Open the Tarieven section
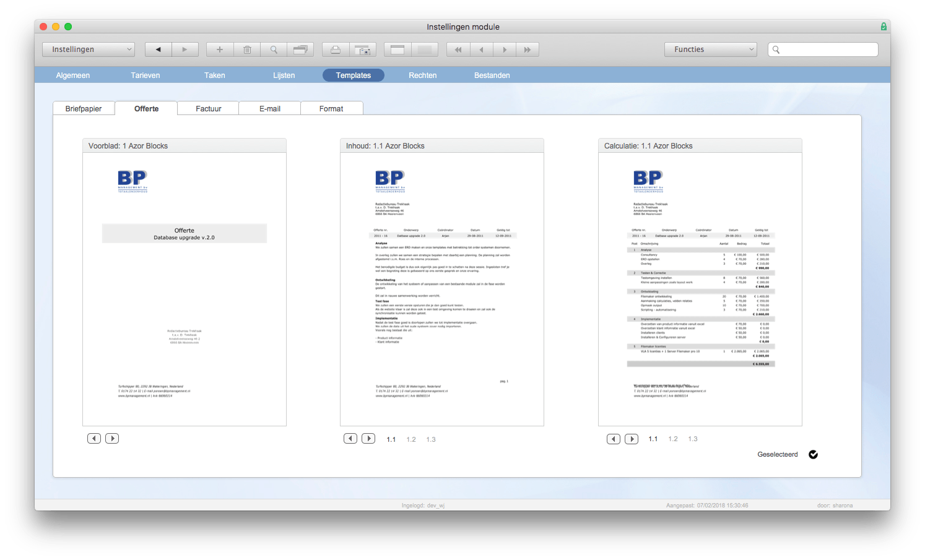This screenshot has width=925, height=560. click(145, 75)
